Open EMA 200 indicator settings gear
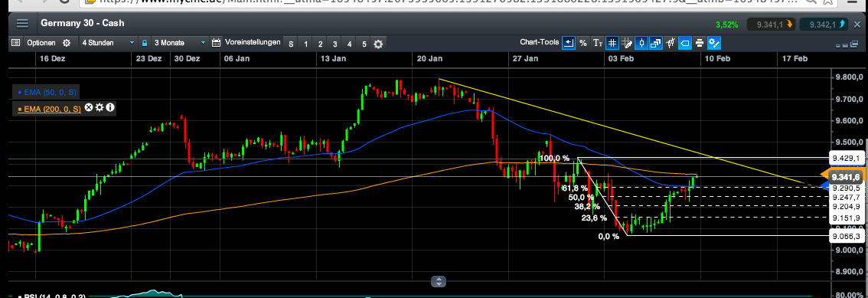 pos(100,107)
